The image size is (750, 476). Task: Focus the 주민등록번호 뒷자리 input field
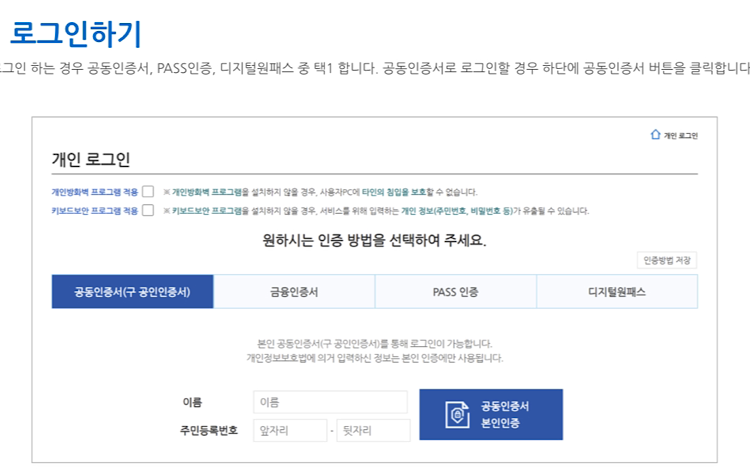(x=374, y=431)
